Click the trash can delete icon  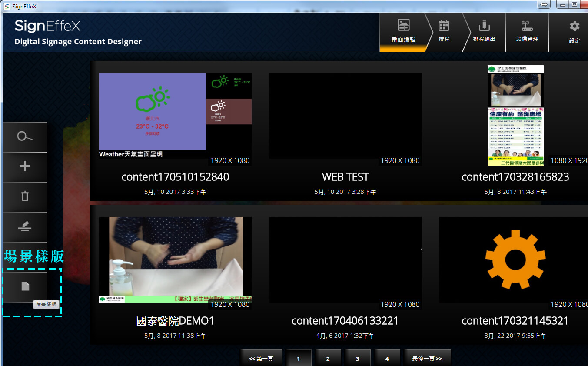coord(25,196)
